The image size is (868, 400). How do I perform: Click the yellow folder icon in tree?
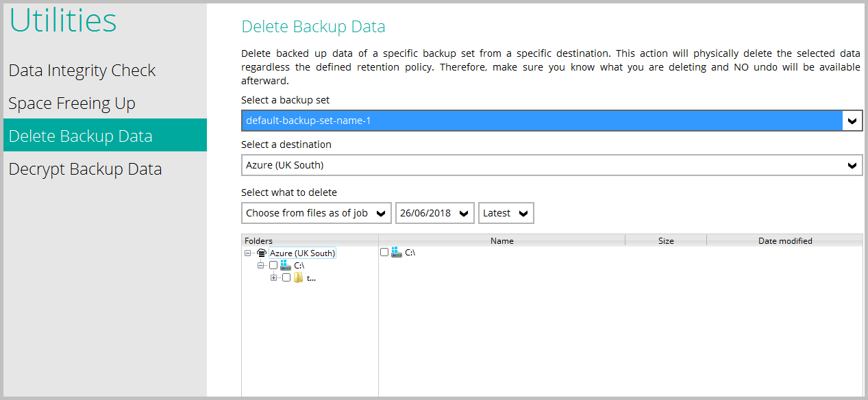point(299,278)
